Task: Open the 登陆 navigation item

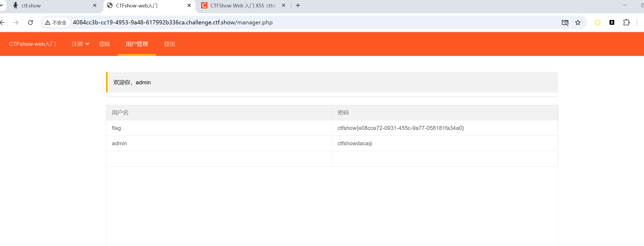Action: [x=104, y=44]
